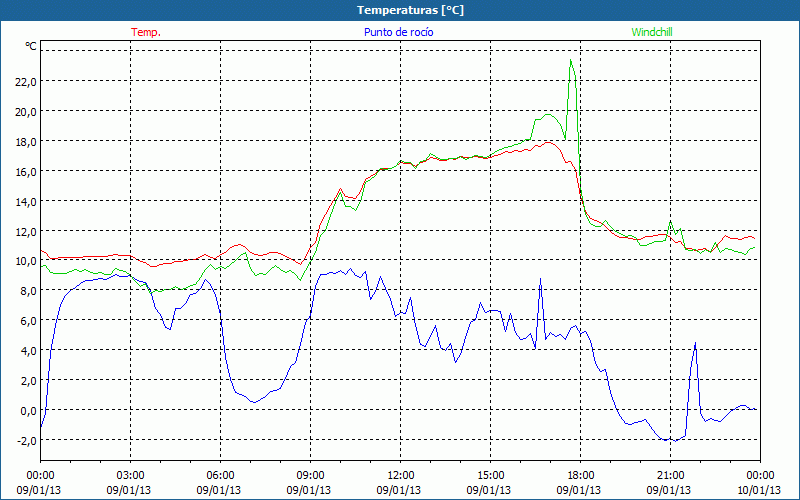Click the 6,0 y-axis value

28,320
